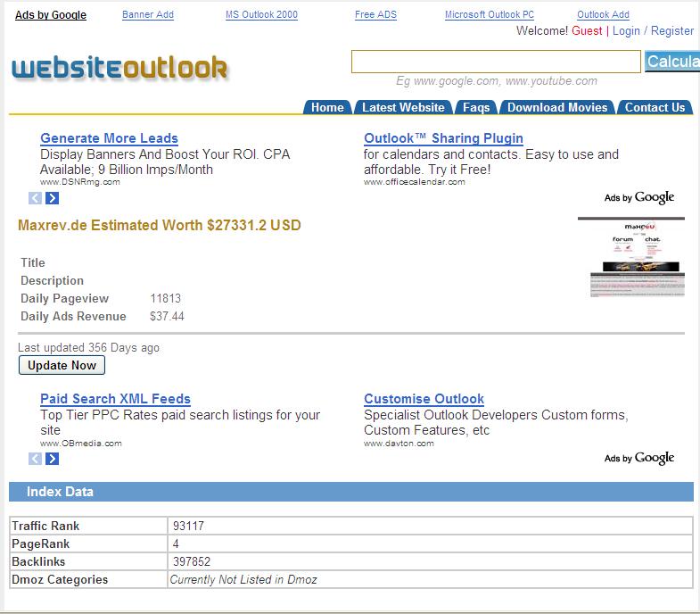Open the Download Movies tab
Screen dimensions: 700x614
tap(557, 107)
